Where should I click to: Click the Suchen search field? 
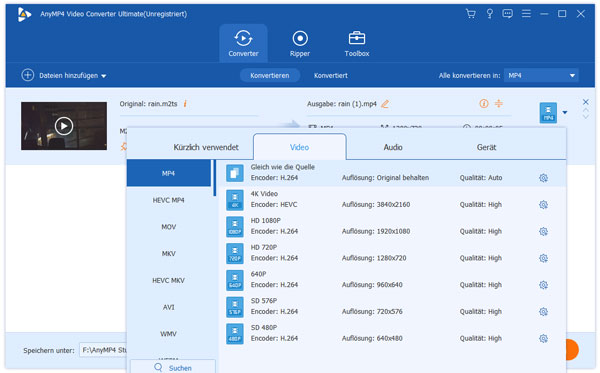click(x=173, y=367)
